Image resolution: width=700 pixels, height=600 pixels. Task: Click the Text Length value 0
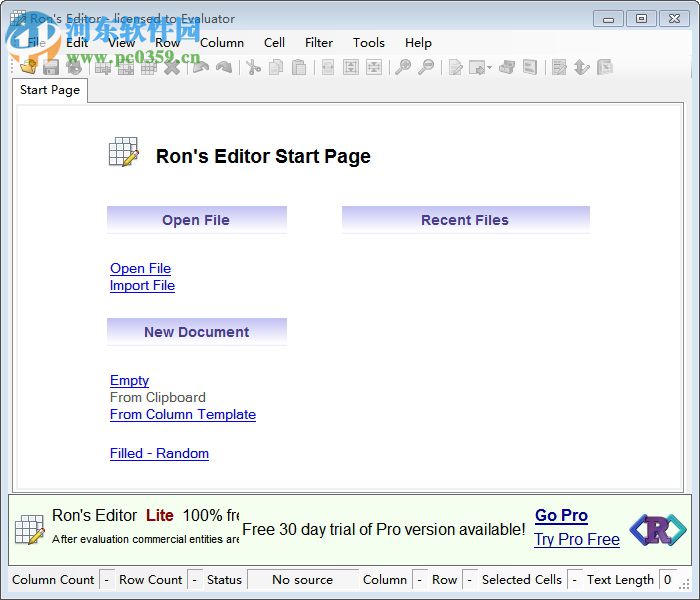(668, 580)
